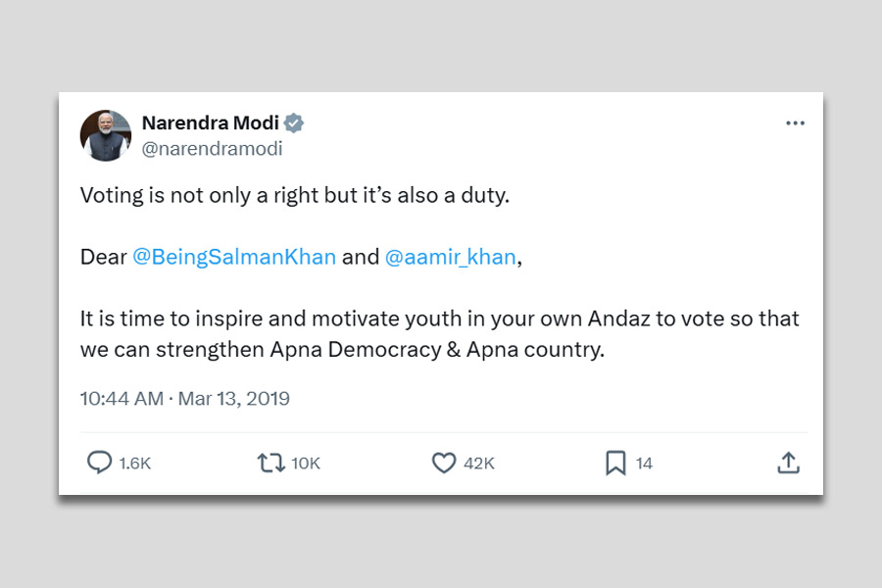Screen dimensions: 882x588
Task: Click the 1.6K reply count
Action: point(135,464)
